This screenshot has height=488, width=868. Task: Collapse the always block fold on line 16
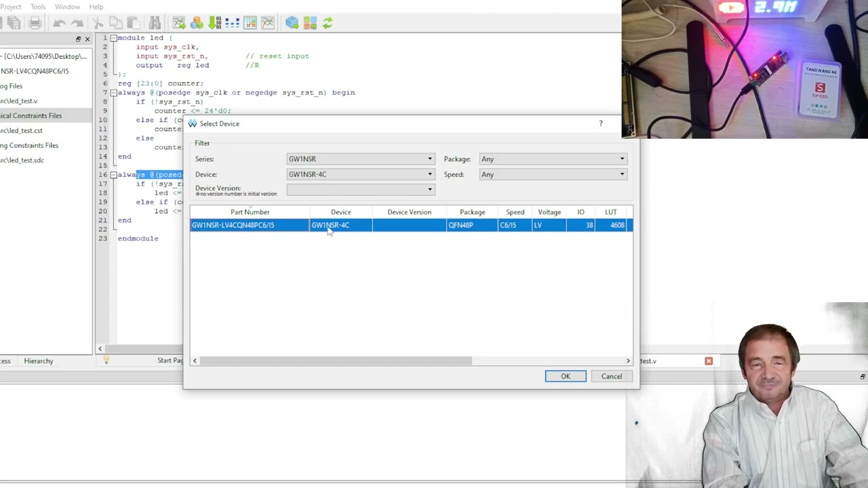click(x=113, y=175)
